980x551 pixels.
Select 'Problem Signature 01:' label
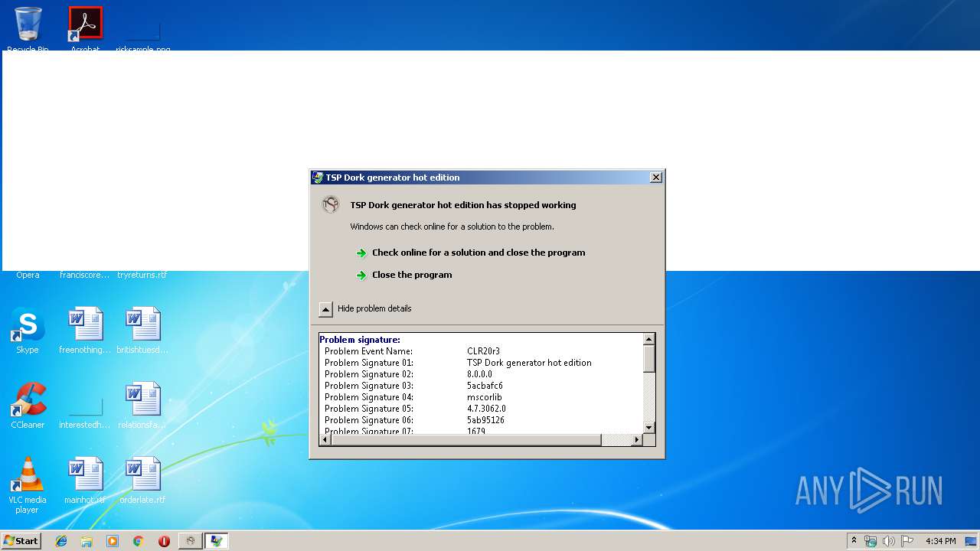(x=369, y=363)
